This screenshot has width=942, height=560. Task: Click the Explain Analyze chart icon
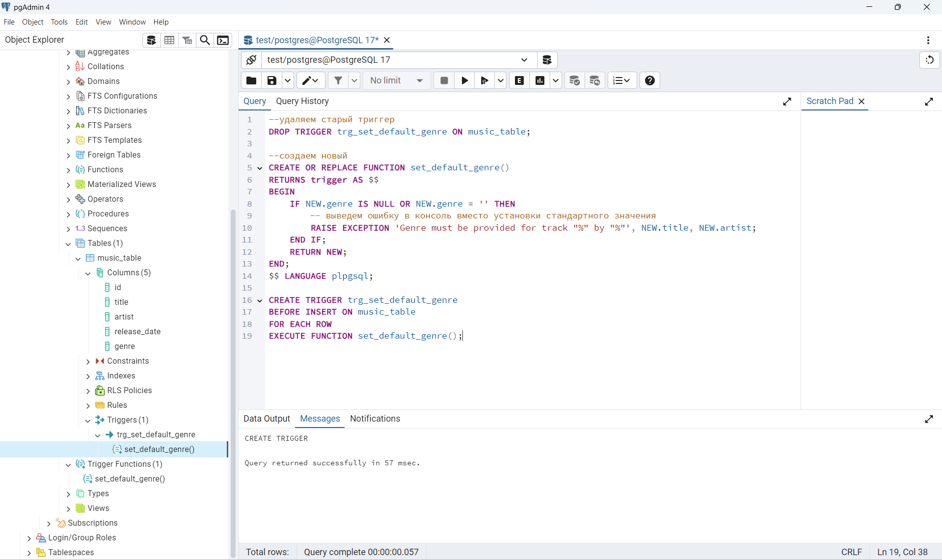coord(539,80)
